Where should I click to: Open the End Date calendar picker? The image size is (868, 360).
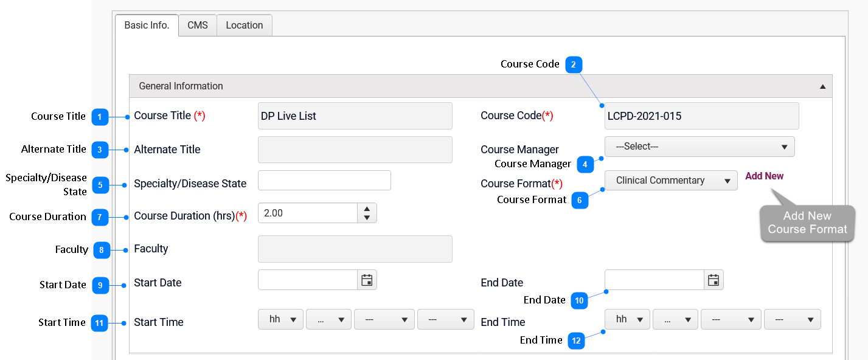(713, 280)
